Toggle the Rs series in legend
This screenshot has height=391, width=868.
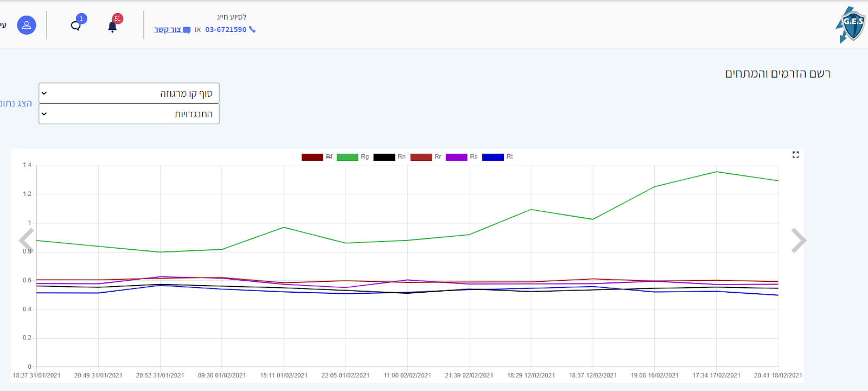[462, 157]
